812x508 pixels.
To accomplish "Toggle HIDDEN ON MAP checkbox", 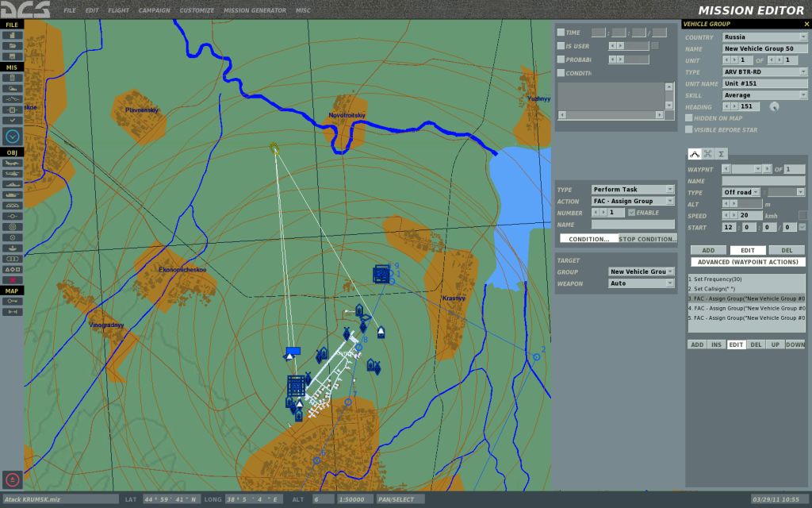I will tap(689, 118).
